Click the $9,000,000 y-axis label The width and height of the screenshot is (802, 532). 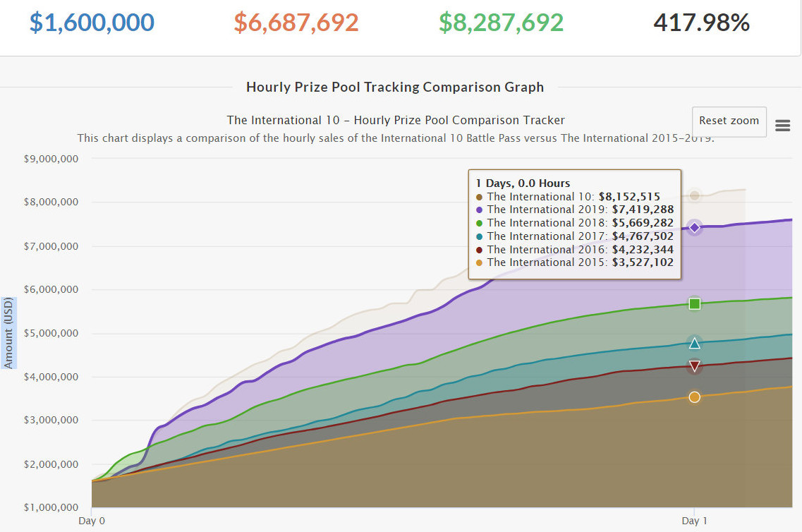(x=51, y=158)
